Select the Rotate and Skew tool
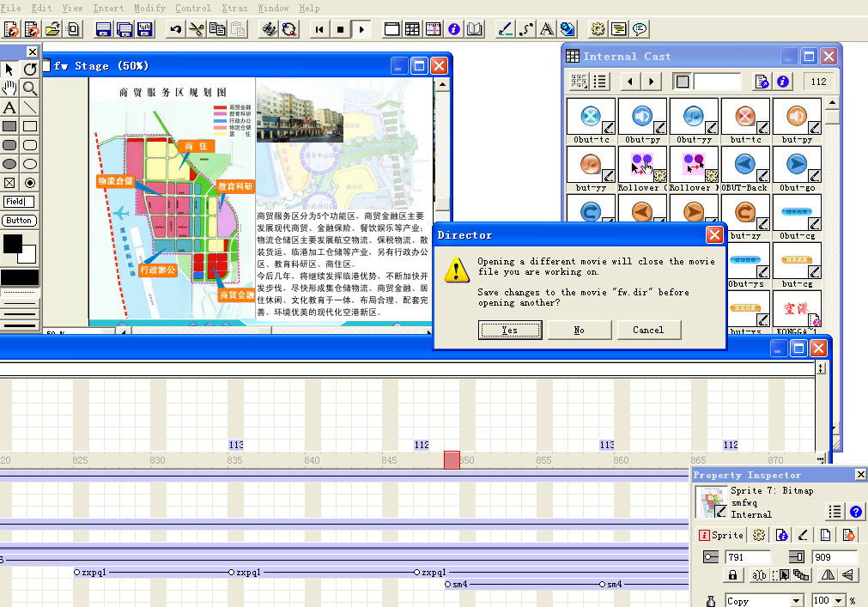The width and height of the screenshot is (868, 607). tap(30, 70)
